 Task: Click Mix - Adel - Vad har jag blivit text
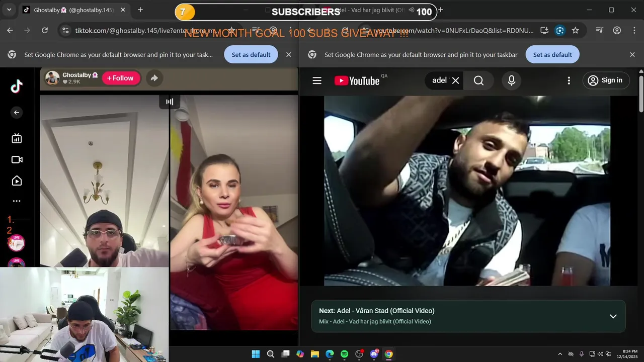pos(375,322)
